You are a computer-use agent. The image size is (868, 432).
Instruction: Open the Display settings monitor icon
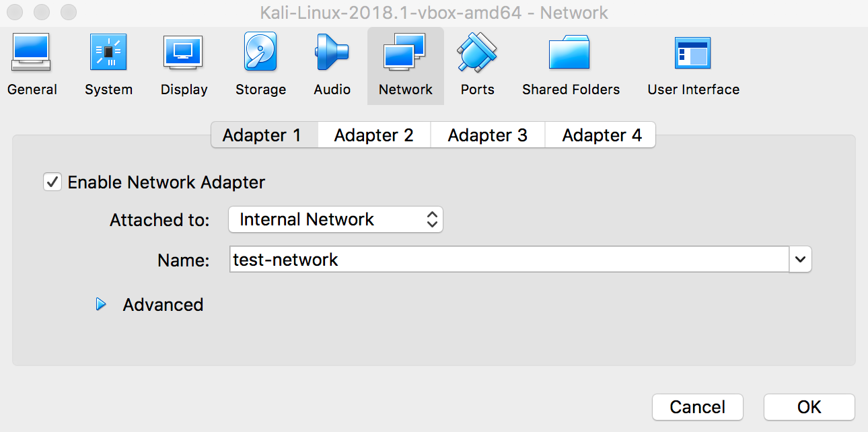click(x=184, y=54)
